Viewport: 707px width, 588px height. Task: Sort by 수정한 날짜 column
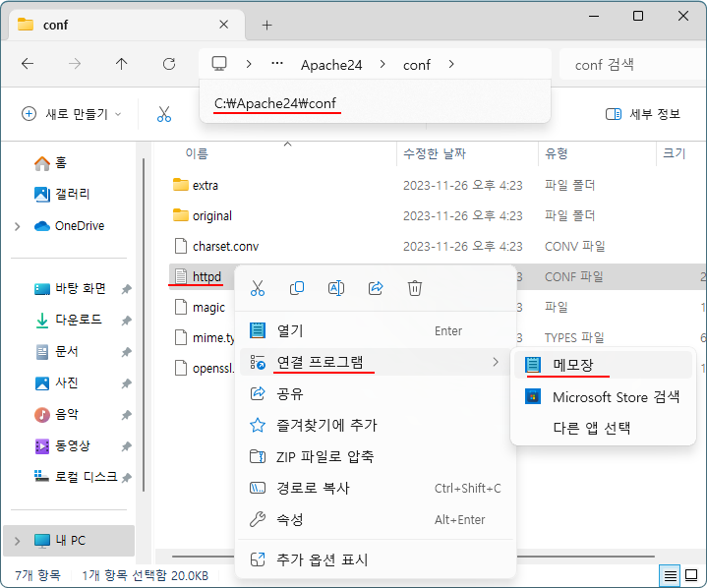click(x=435, y=153)
